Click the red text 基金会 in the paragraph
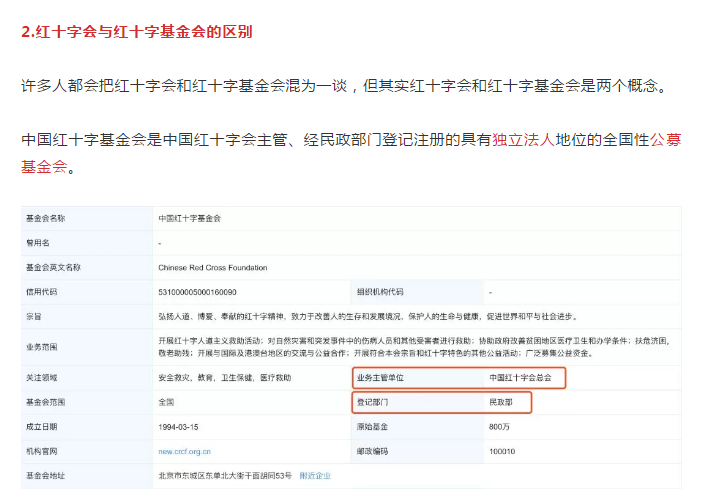Viewport: 718px width, 499px height. pos(44,167)
